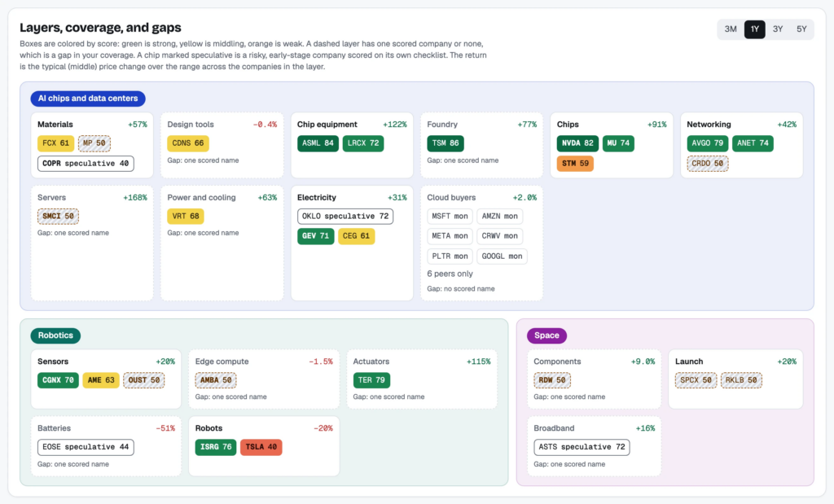Click the Batteries -51% return value

(x=165, y=428)
